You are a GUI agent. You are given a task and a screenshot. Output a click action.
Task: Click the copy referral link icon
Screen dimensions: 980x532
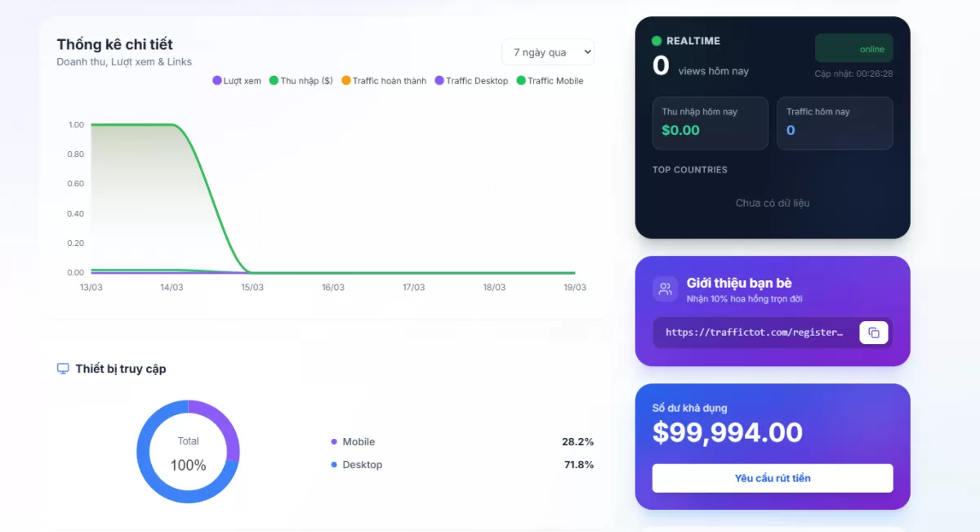click(873, 333)
